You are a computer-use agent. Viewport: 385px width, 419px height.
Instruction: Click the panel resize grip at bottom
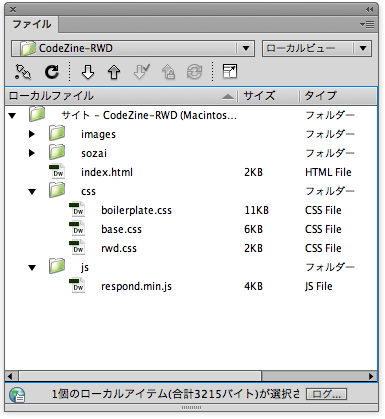point(191,407)
